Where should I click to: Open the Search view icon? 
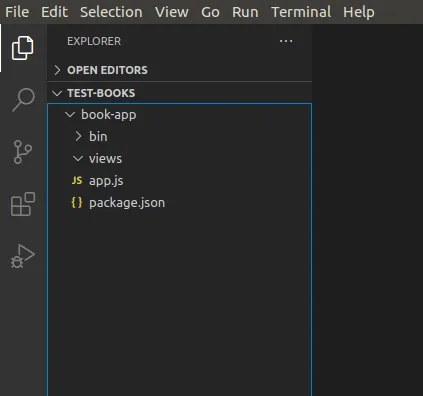pos(23,100)
